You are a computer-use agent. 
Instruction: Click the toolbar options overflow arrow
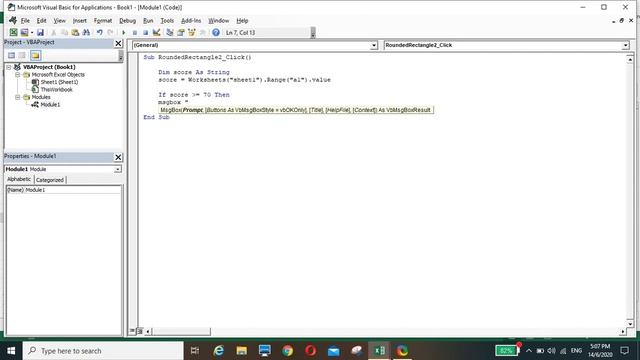tap(313, 33)
